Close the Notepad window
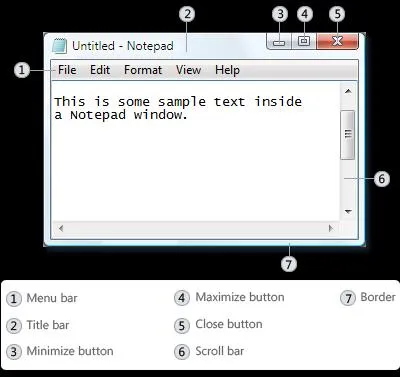The height and width of the screenshot is (377, 400). (337, 41)
